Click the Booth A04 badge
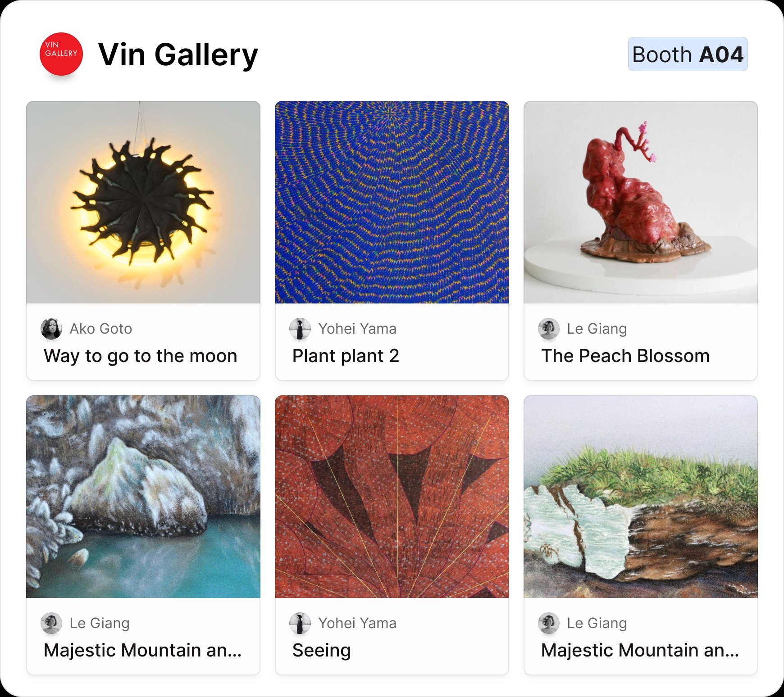 [687, 54]
